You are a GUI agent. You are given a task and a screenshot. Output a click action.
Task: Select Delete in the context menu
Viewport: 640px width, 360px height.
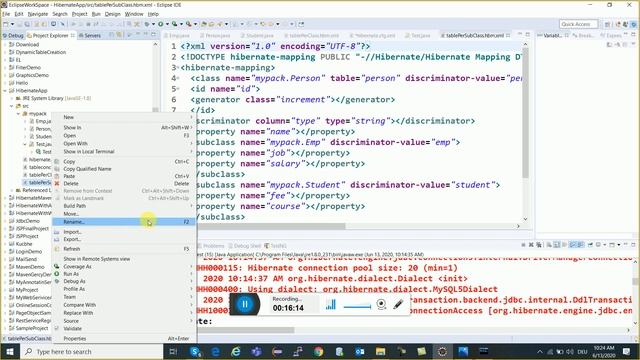tap(123, 184)
